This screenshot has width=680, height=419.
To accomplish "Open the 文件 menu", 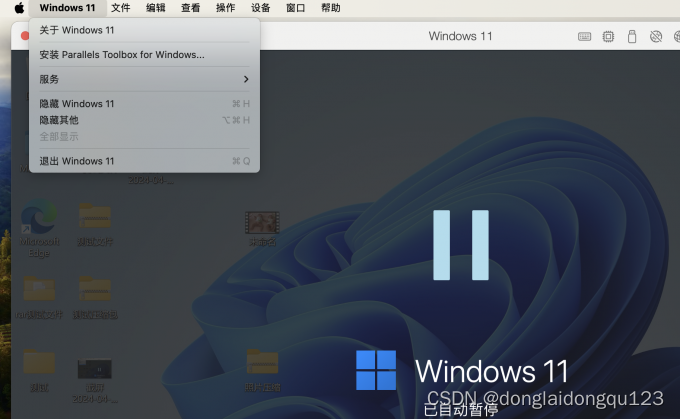I will [x=121, y=8].
